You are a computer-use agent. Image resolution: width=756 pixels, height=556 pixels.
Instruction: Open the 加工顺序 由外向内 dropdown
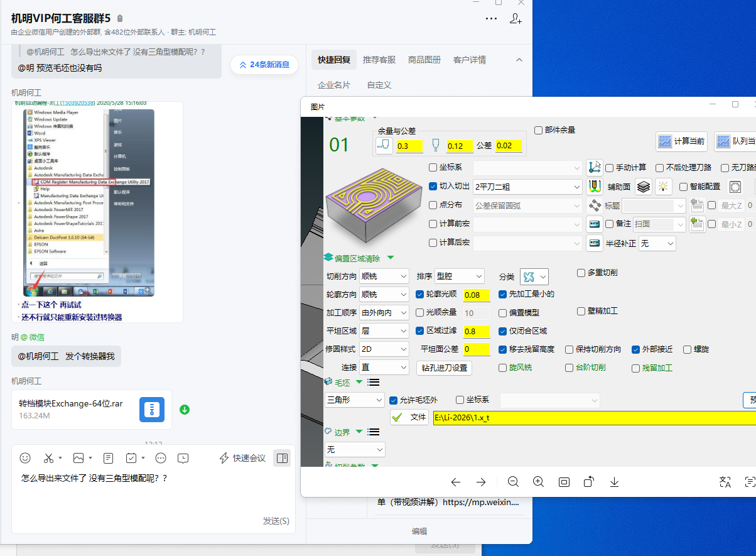pyautogui.click(x=385, y=313)
